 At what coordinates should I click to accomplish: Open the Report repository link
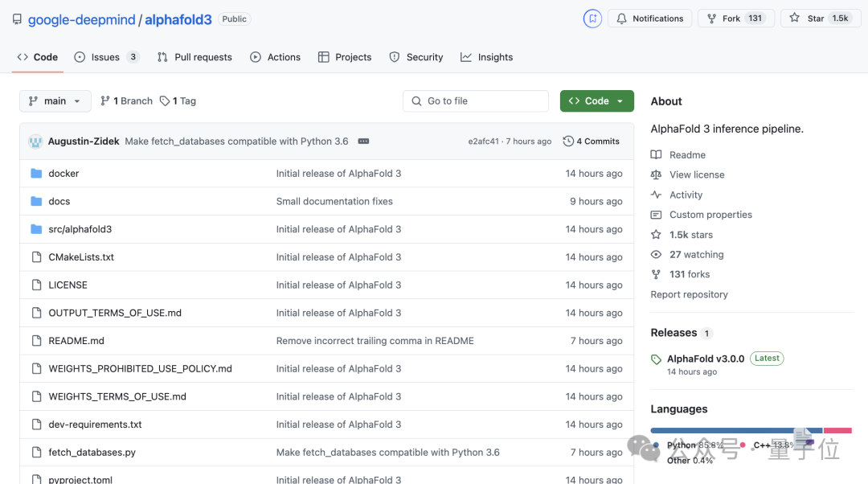click(x=690, y=294)
